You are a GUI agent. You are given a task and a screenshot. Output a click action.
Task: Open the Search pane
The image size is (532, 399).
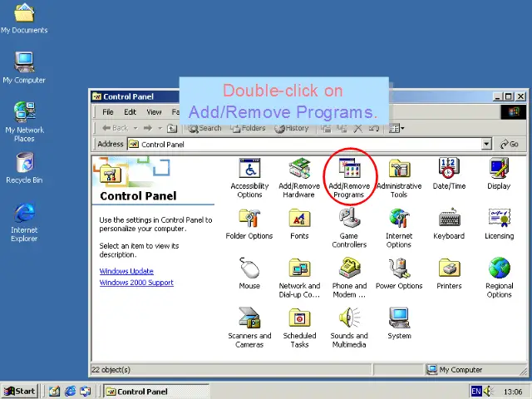click(205, 128)
